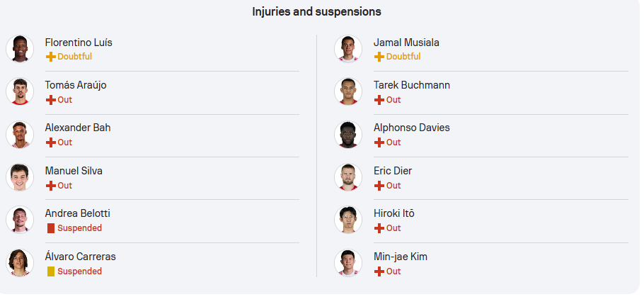Click Min-jae Kim's name
The width and height of the screenshot is (644, 297).
pos(401,257)
